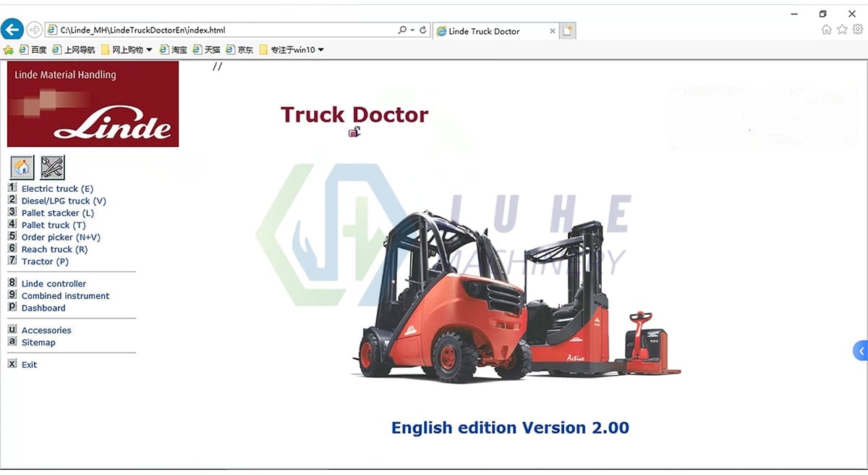Open the search provider dropdown in the address bar

401,30
